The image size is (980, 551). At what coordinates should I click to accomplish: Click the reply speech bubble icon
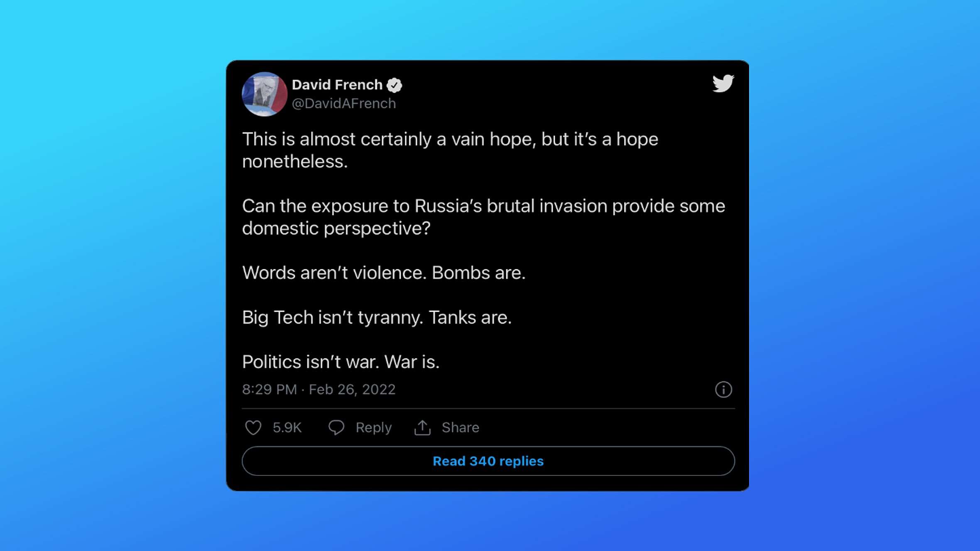[336, 427]
